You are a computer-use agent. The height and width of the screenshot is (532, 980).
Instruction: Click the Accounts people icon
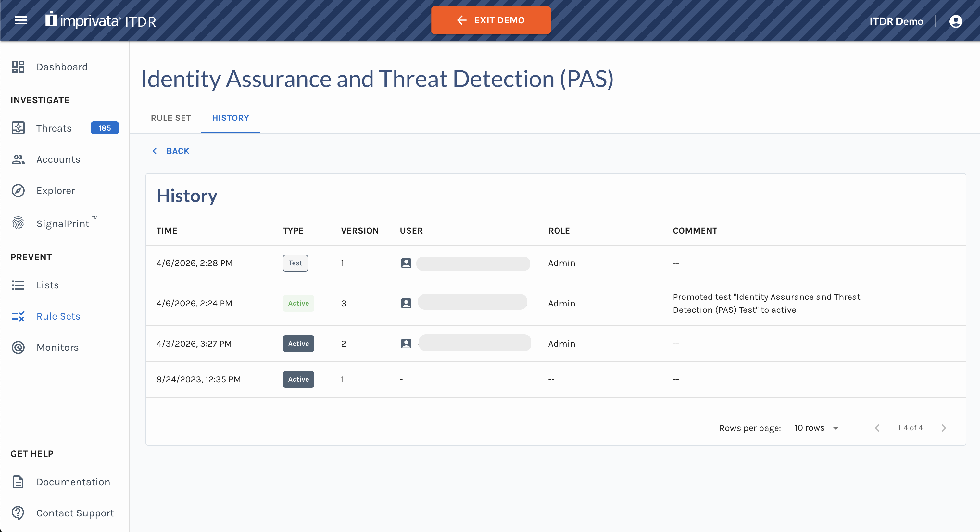point(18,159)
